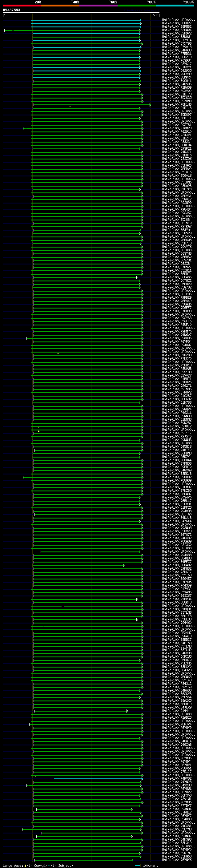This screenshot has width=197, height=868.
Task: Select the UniRef100_Q4KTF2 hit label
Action: tap(177, 450)
